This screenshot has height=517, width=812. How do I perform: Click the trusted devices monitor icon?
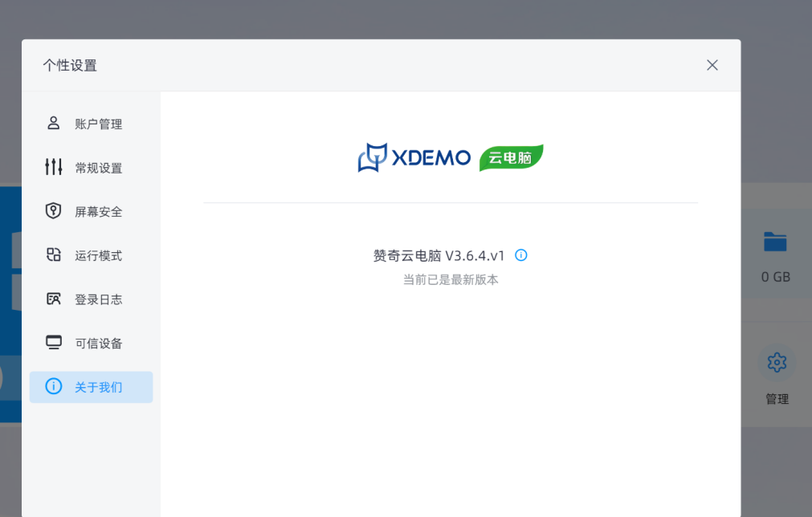(53, 343)
